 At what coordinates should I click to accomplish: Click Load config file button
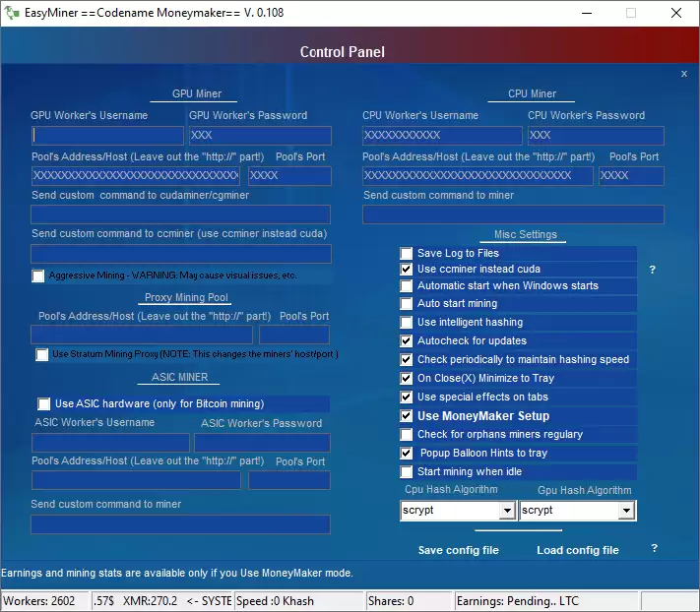click(x=577, y=550)
